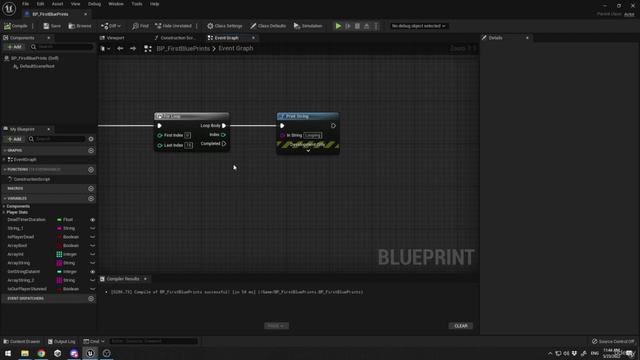Add a new function with Functions plus icon
Screen dimensions: 640x360
(91, 169)
